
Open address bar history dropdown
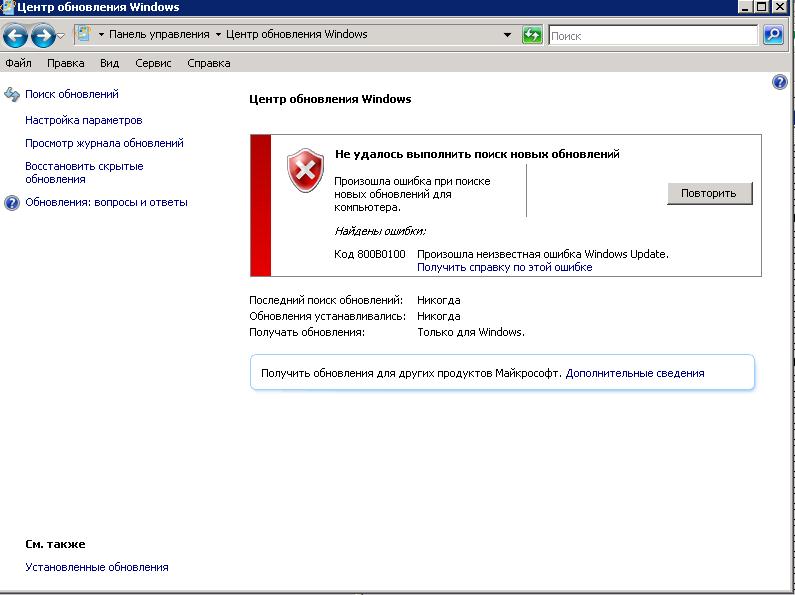click(x=507, y=35)
